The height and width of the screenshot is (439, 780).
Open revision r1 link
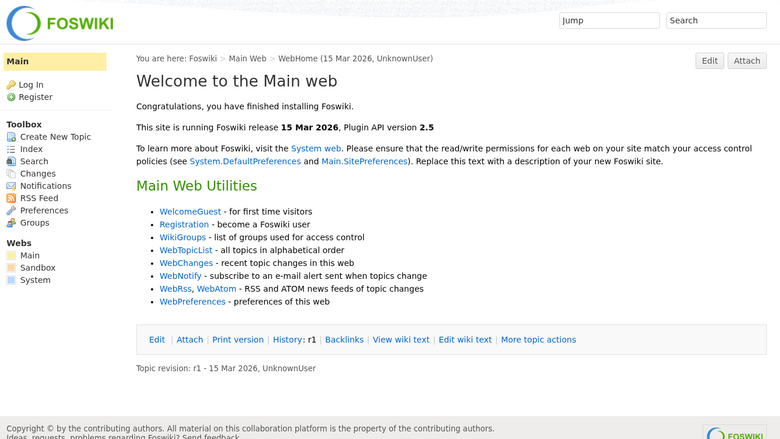[x=312, y=340]
